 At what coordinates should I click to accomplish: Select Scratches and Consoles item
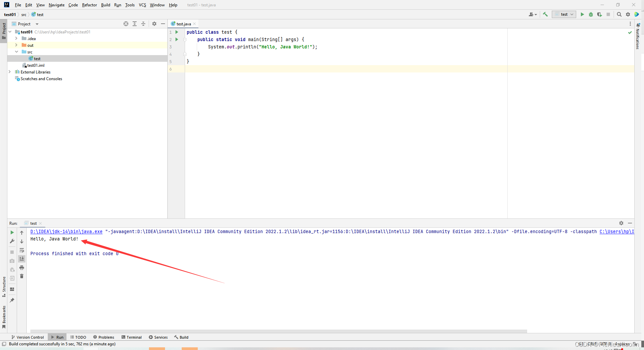[39, 79]
